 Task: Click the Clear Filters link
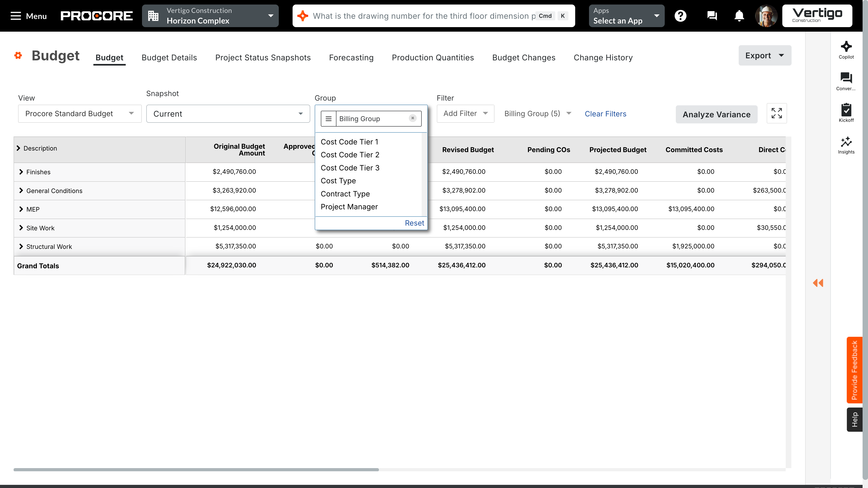click(605, 114)
